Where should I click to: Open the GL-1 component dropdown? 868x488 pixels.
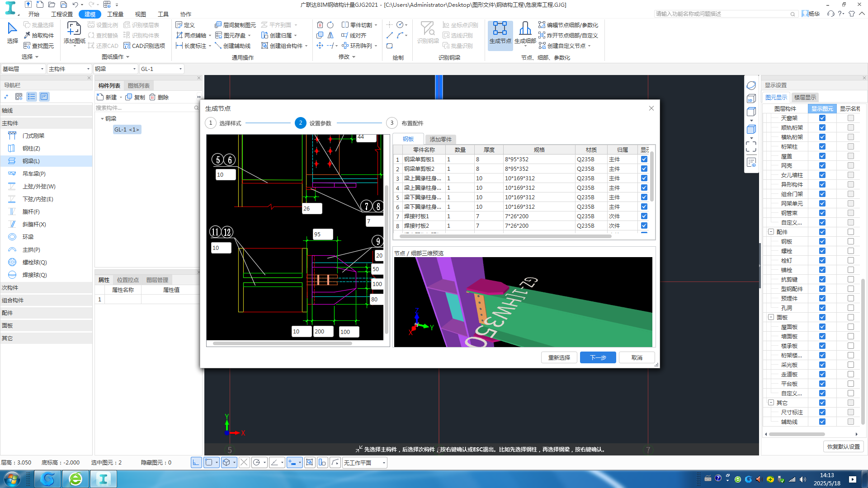pos(161,69)
